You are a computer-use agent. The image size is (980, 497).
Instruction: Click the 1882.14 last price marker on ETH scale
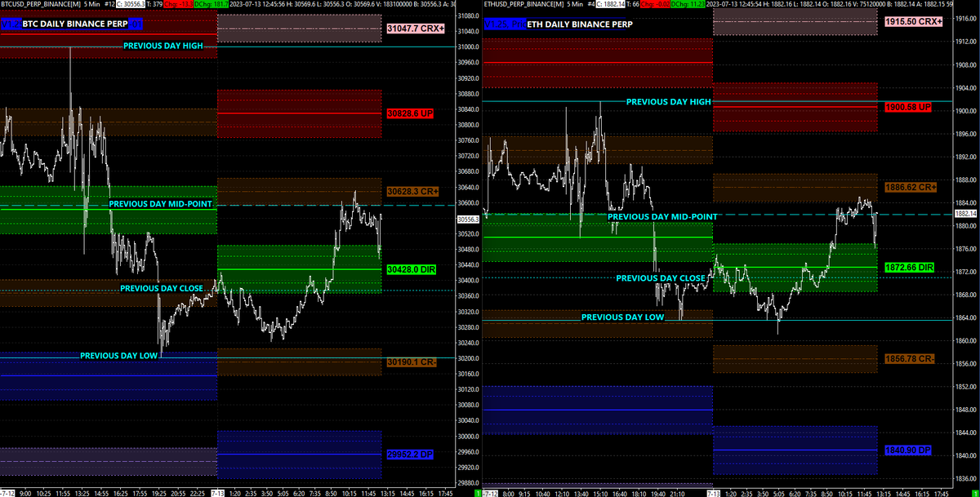coord(966,213)
